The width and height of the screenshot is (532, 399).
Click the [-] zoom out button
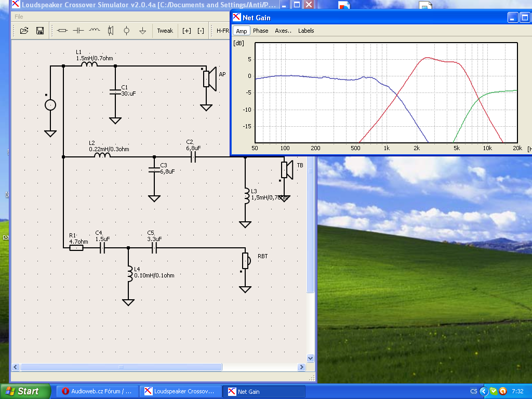click(x=201, y=31)
